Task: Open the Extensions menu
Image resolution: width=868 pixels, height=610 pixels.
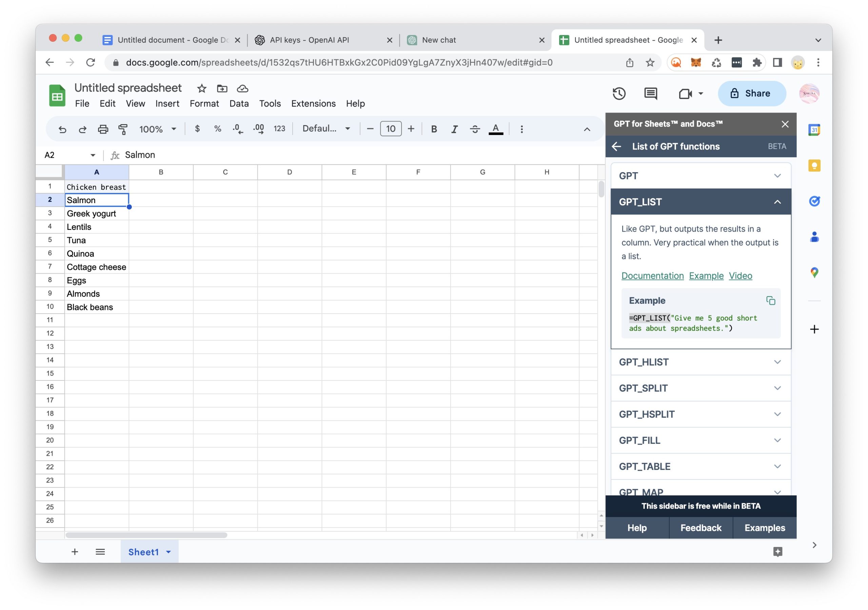Action: coord(313,104)
